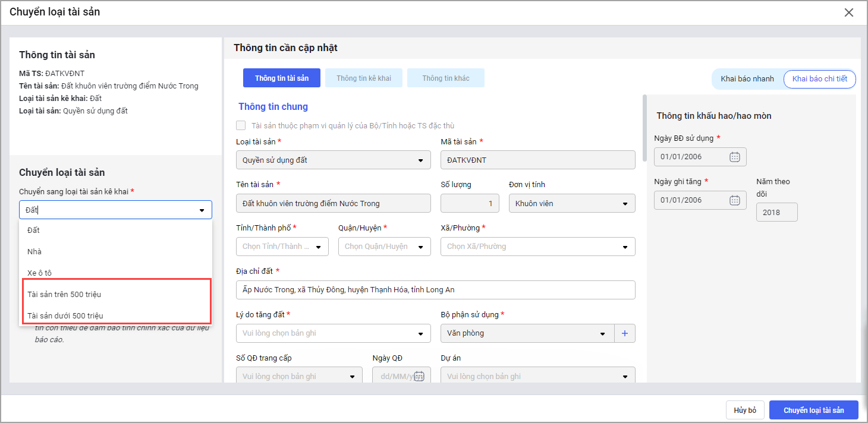The image size is (868, 423).
Task: Open calendar for Ngày BĐ sử dụng
Action: coord(734,157)
